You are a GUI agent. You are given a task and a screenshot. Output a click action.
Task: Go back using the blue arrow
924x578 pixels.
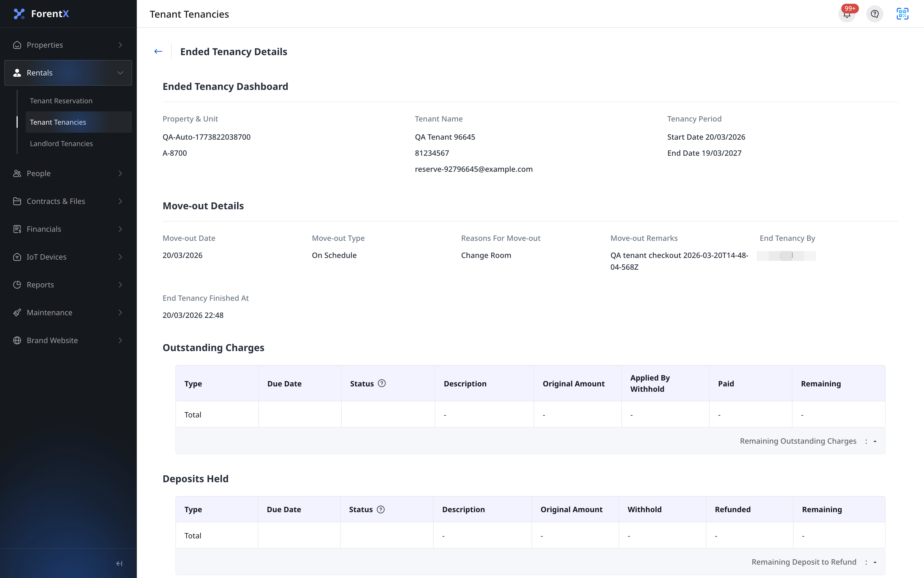pyautogui.click(x=158, y=51)
